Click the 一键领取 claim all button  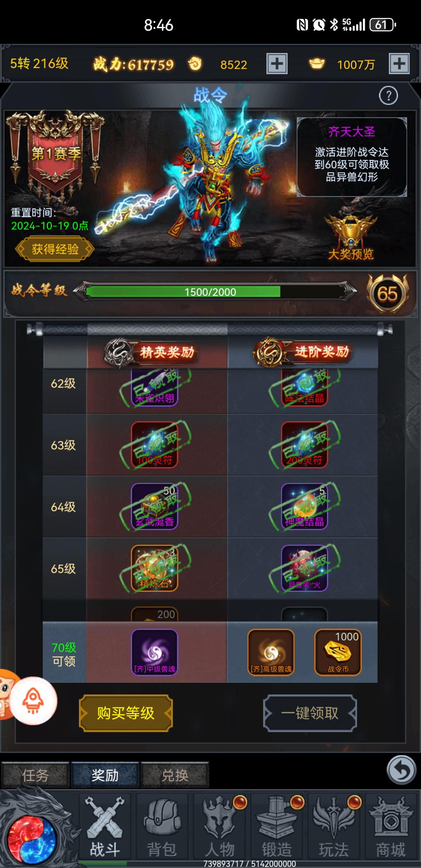point(310,713)
